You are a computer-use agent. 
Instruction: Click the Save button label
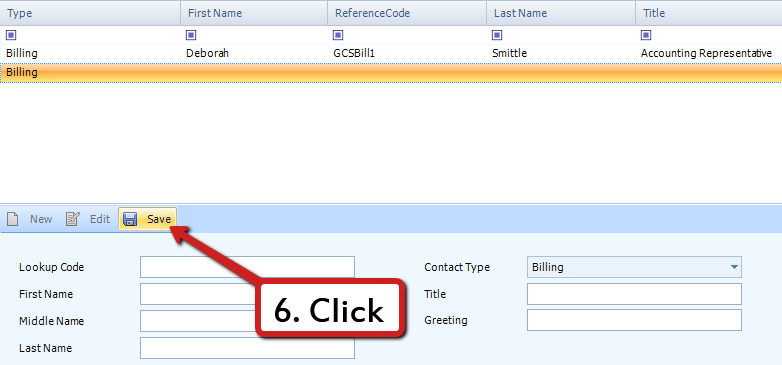159,219
